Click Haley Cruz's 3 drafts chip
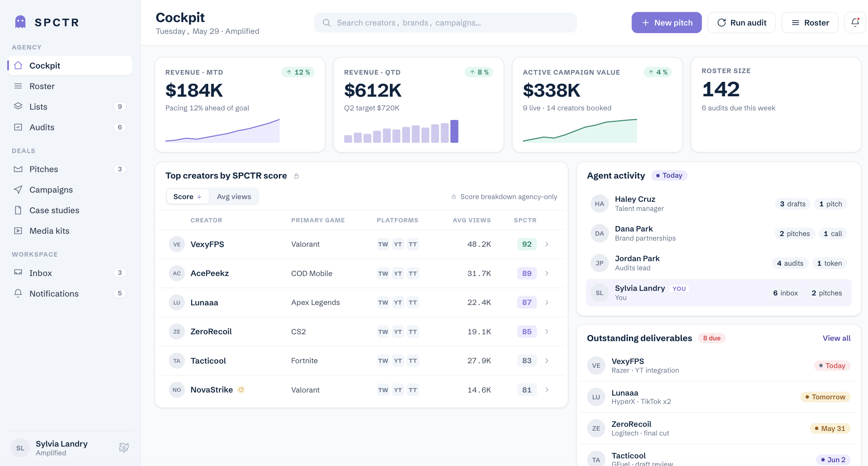The height and width of the screenshot is (466, 868). (793, 204)
